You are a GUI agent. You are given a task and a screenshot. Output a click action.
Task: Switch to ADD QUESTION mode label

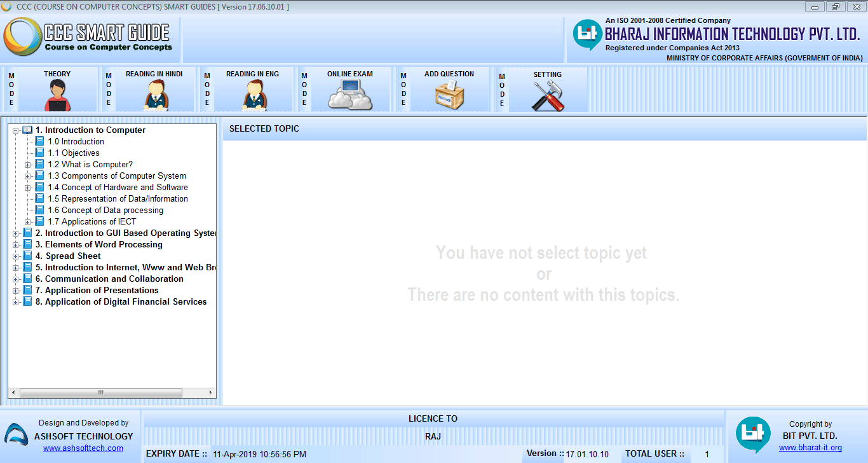pyautogui.click(x=449, y=74)
